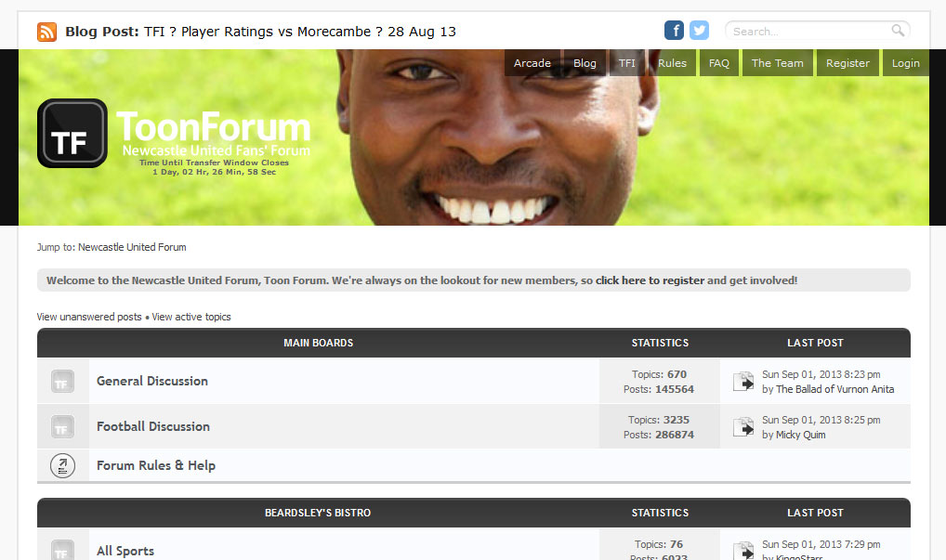Click the Football Discussion forum status icon
The image size is (946, 560).
coord(62,427)
